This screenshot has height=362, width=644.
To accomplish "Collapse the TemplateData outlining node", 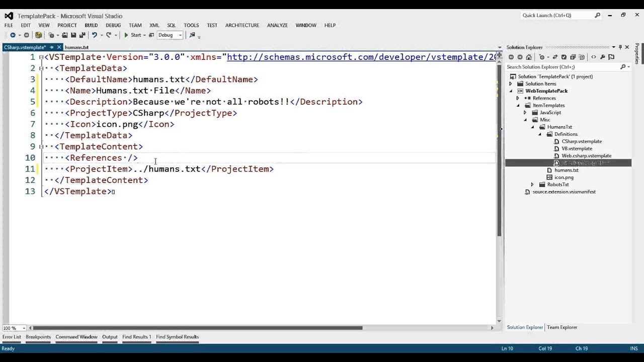I will coord(41,68).
